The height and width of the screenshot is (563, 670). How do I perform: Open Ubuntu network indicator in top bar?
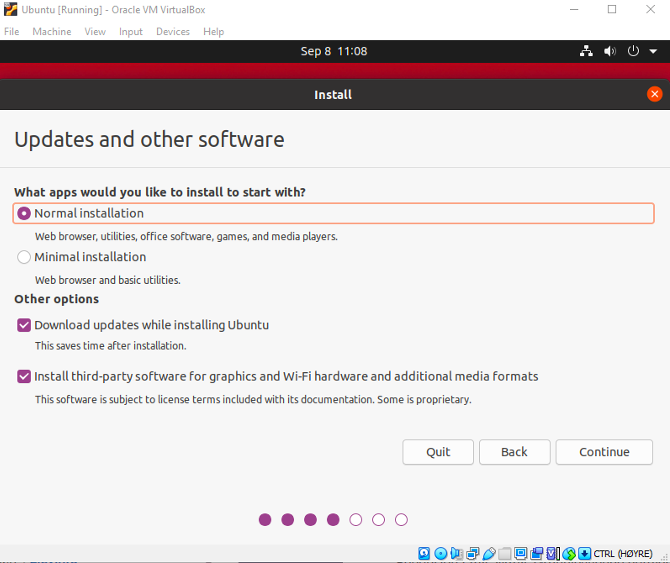(x=586, y=51)
